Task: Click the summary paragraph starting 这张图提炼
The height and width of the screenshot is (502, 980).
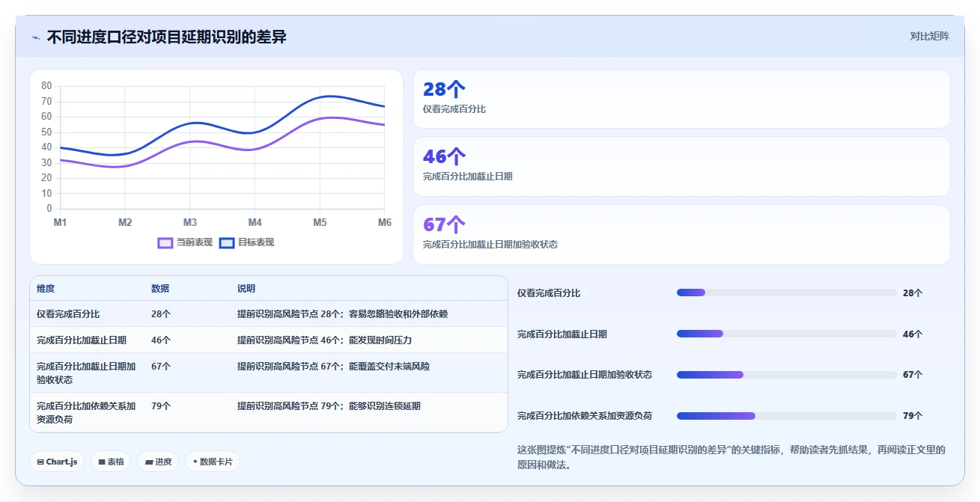Action: 731,457
